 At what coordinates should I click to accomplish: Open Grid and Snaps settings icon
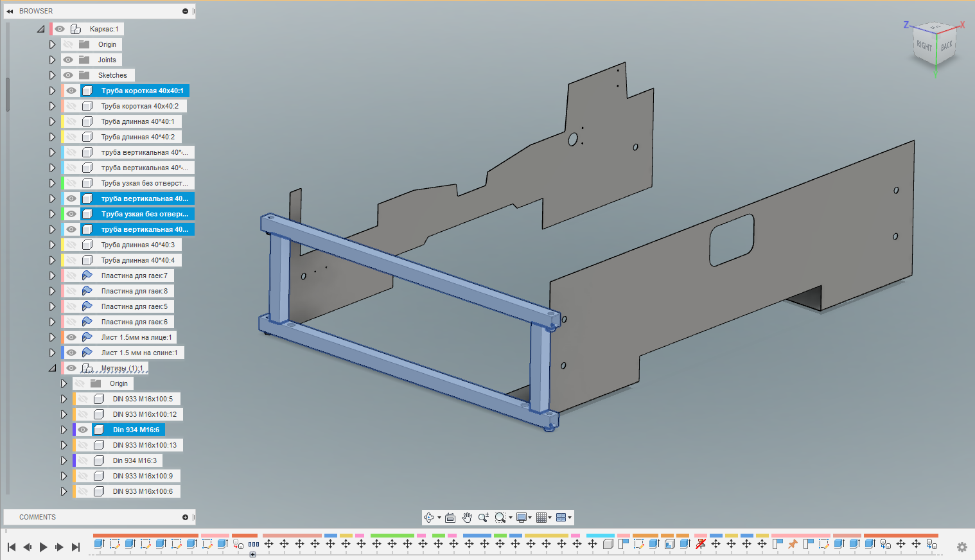click(x=541, y=518)
